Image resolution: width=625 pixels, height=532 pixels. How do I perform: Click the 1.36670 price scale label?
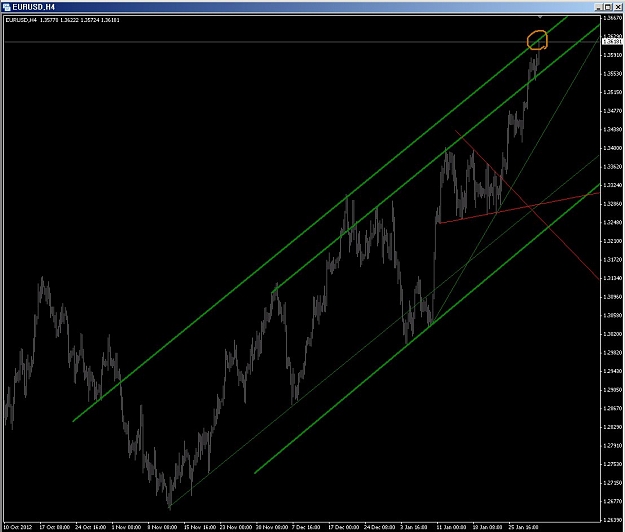tap(613, 18)
